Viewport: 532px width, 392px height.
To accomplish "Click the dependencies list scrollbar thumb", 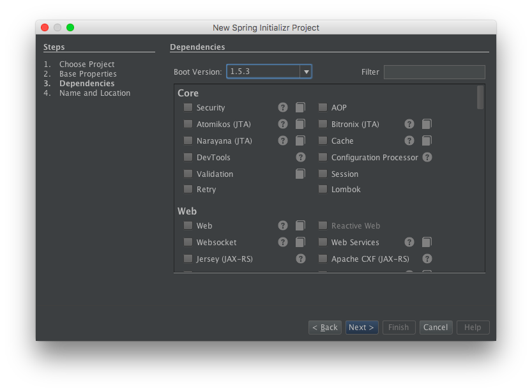I will click(480, 97).
